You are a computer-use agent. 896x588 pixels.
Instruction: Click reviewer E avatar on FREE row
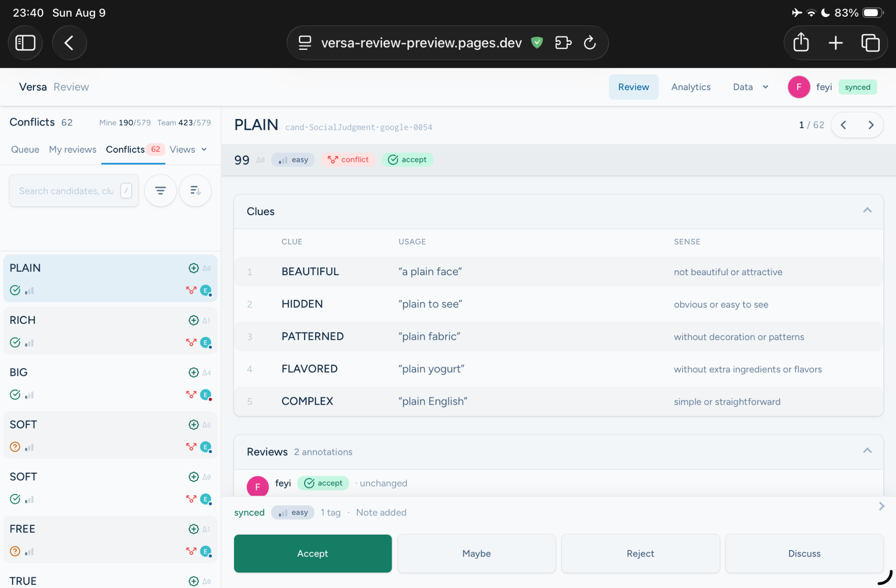[x=206, y=551]
